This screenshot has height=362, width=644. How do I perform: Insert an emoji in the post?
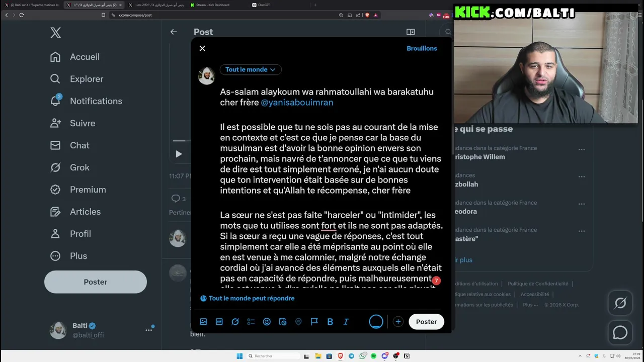(267, 322)
